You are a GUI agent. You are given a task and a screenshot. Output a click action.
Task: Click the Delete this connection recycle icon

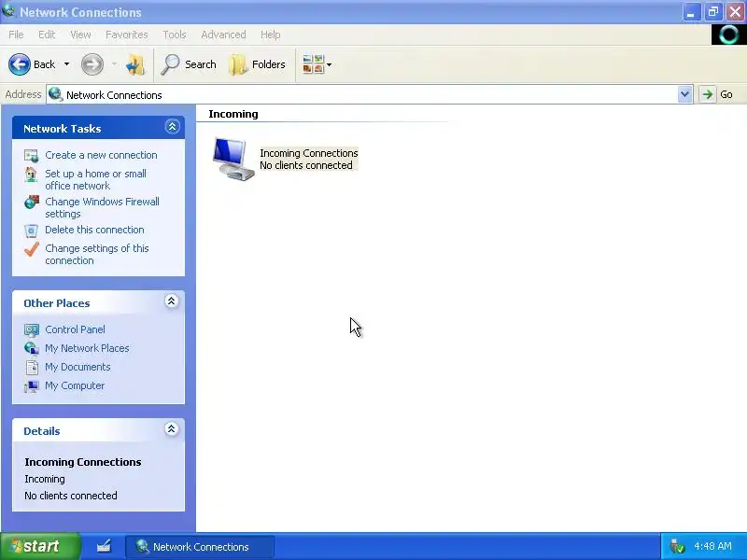pos(32,231)
